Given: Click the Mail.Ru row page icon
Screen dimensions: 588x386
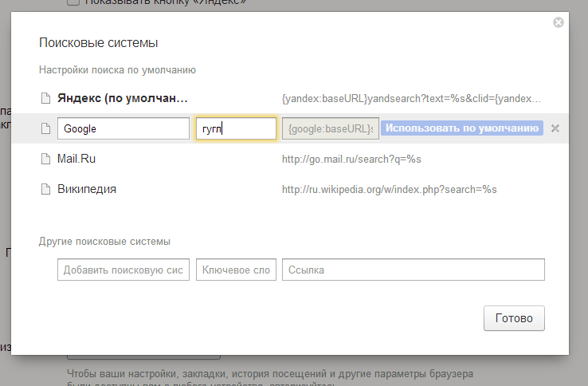Looking at the screenshot, I should 45,159.
